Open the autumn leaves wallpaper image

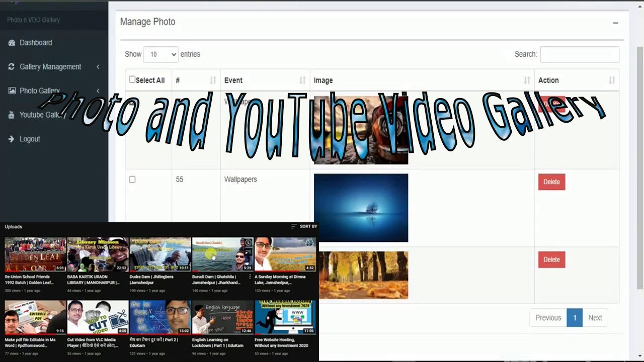[363, 275]
